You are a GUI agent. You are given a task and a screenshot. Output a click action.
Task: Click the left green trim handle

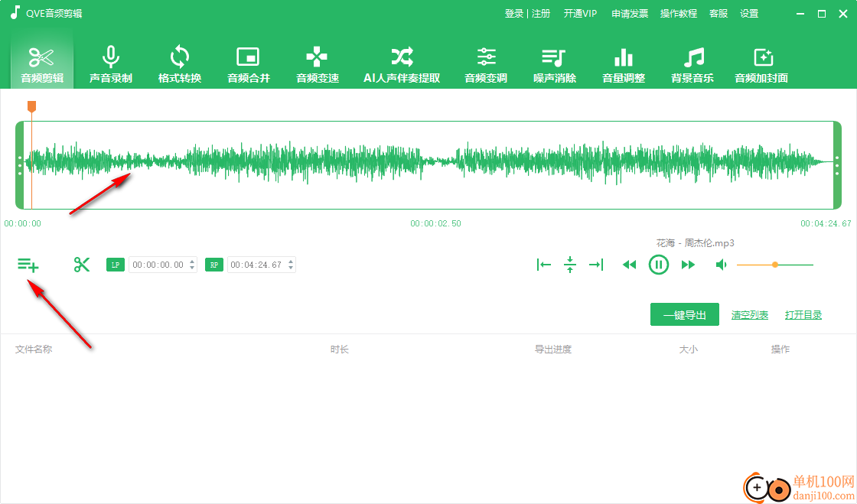click(20, 165)
